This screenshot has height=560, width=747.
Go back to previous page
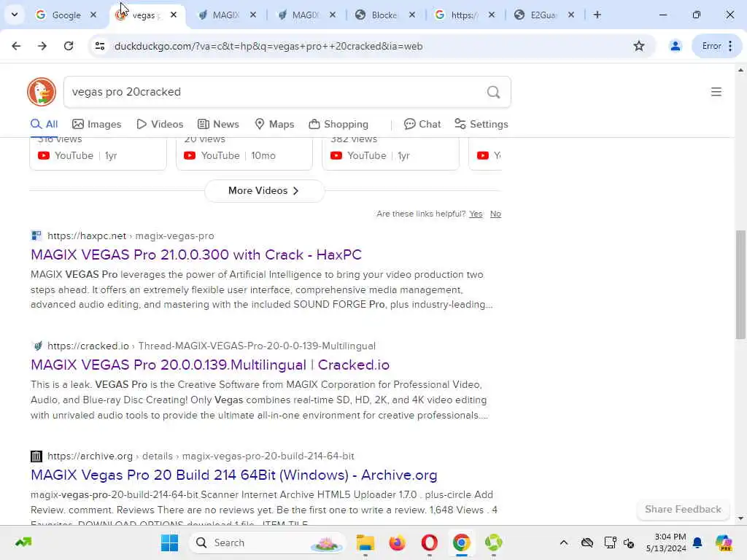tap(16, 46)
